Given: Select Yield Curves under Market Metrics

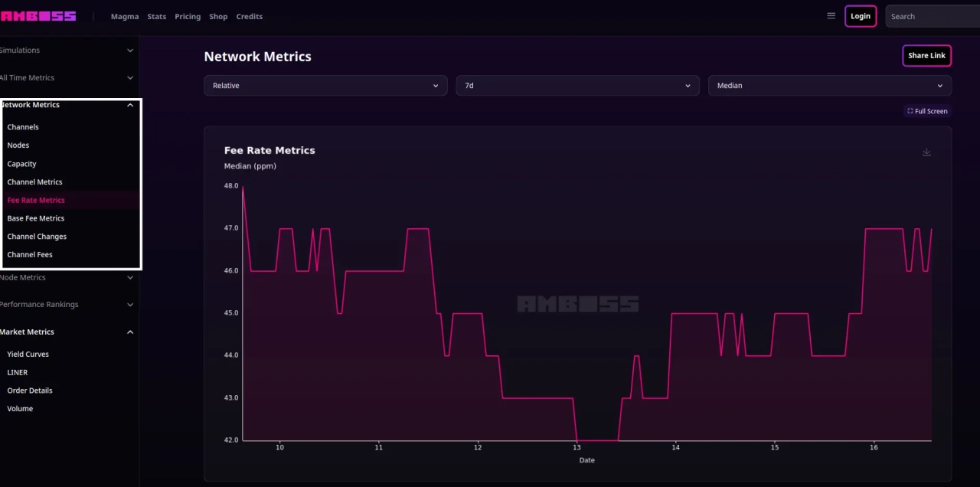Looking at the screenshot, I should 28,354.
